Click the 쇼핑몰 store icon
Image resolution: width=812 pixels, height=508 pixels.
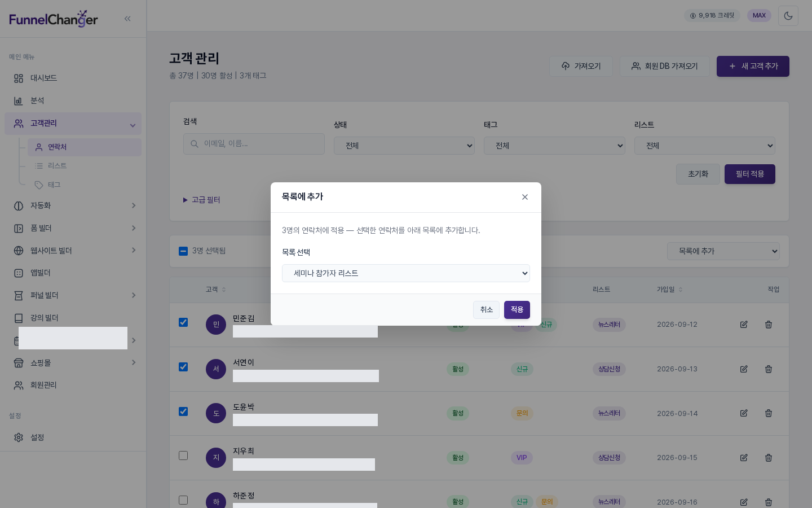pos(19,363)
